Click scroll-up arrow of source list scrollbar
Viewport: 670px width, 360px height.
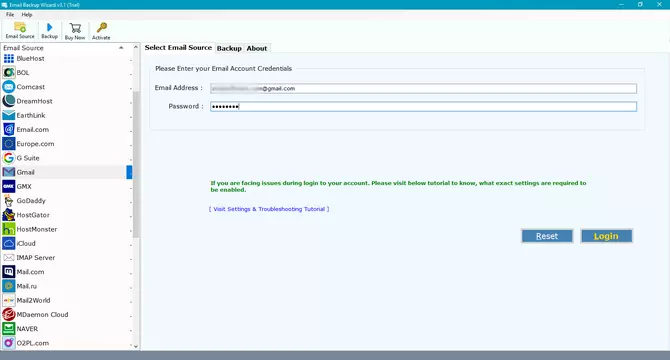coord(136,47)
